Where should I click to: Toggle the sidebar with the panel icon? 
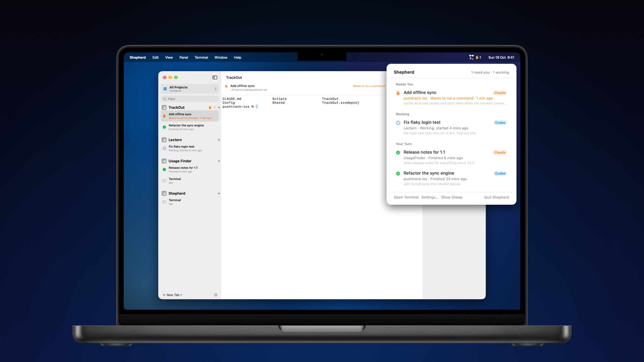pyautogui.click(x=215, y=77)
